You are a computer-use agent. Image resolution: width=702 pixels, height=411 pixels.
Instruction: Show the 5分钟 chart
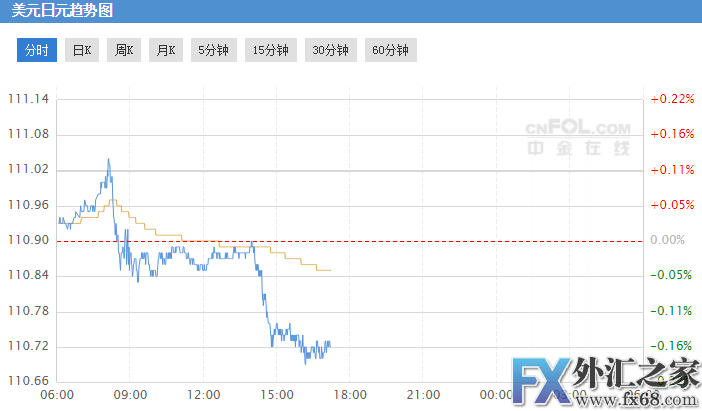coord(212,50)
